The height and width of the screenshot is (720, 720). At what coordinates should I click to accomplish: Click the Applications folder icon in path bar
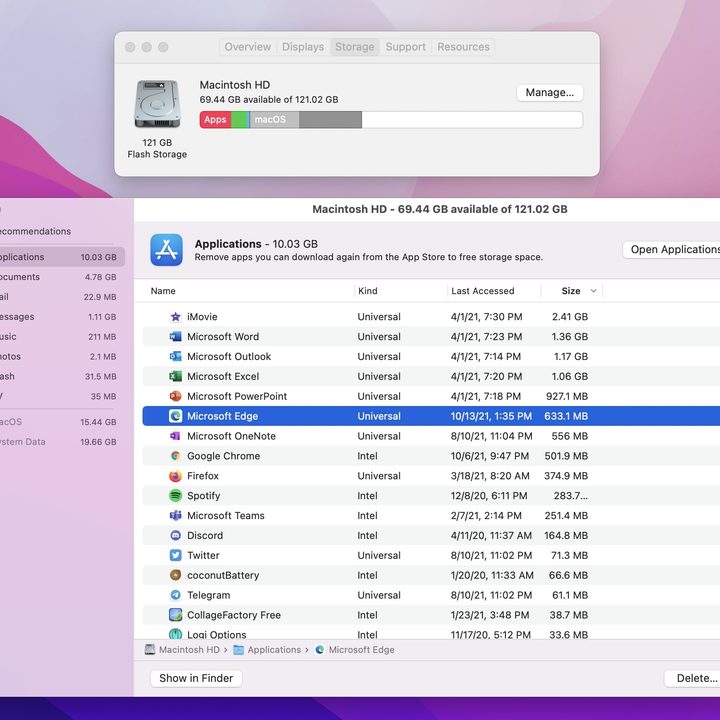point(238,650)
